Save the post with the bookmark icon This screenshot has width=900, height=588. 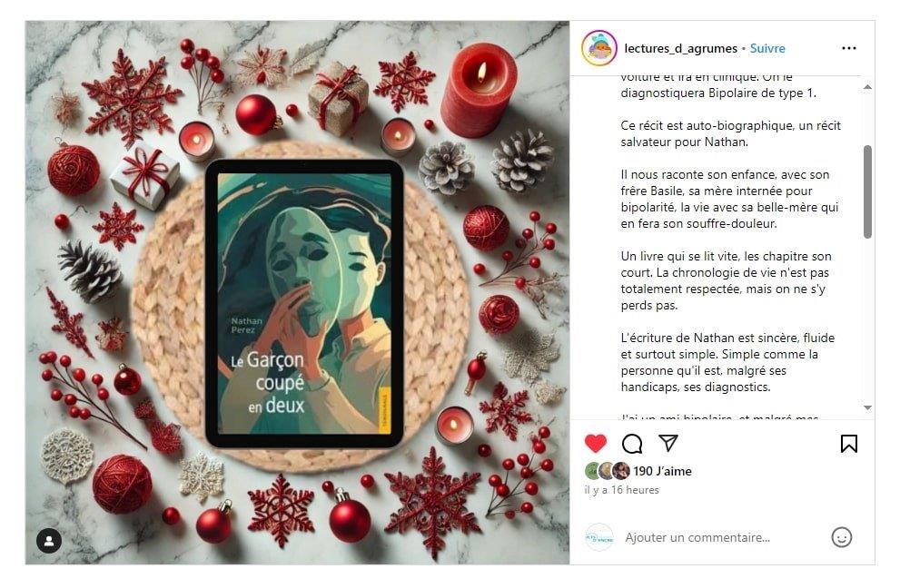click(849, 444)
